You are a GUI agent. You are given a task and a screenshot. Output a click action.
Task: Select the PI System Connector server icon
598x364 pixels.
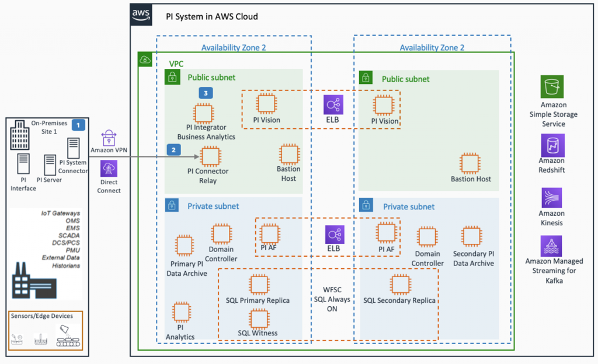point(74,148)
